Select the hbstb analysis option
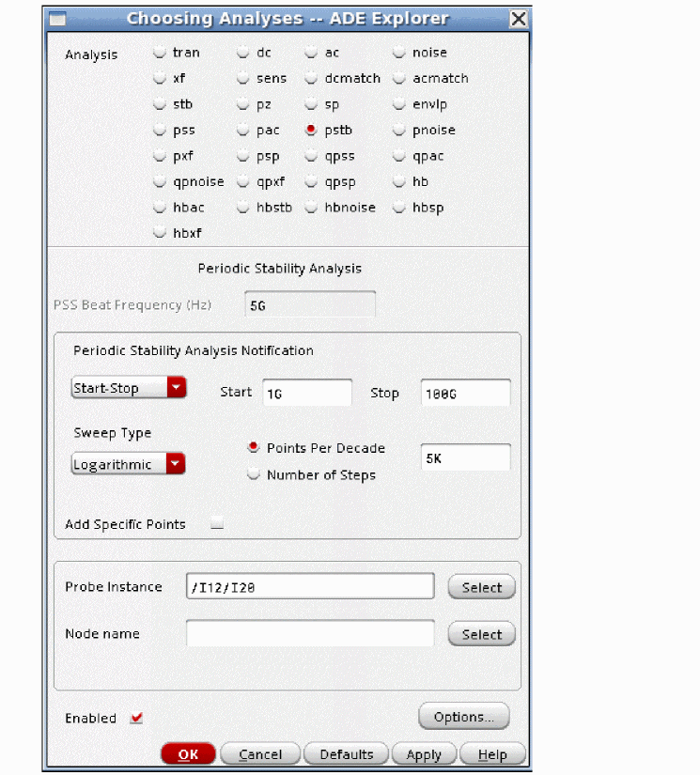 [x=242, y=207]
